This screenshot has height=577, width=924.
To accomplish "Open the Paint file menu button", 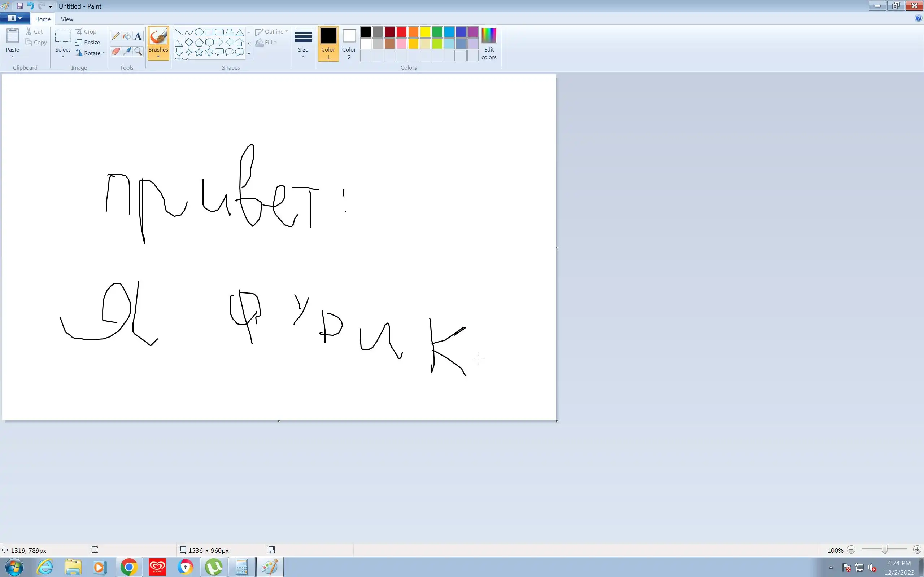I will [14, 18].
